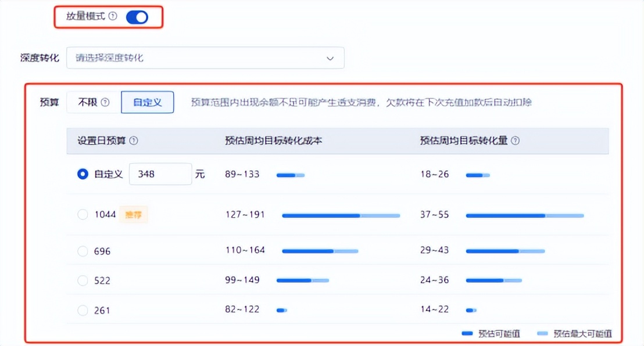The width and height of the screenshot is (644, 346).
Task: Expand dropdown using the 深度转化 chevron arrow
Action: [330, 58]
